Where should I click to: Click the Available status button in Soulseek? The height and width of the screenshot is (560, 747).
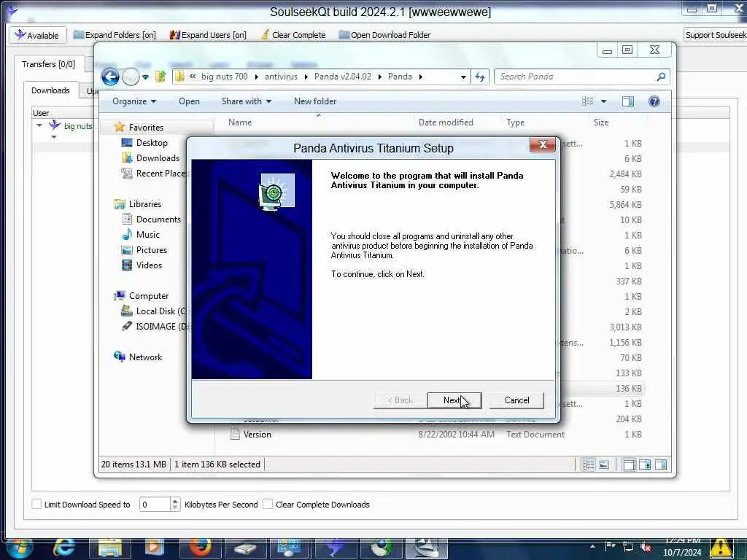(37, 35)
